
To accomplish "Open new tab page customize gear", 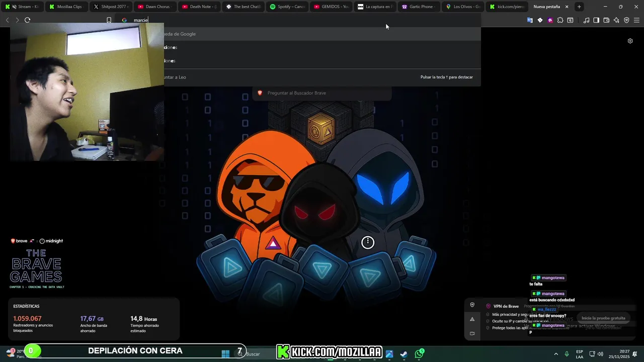I will click(x=630, y=41).
